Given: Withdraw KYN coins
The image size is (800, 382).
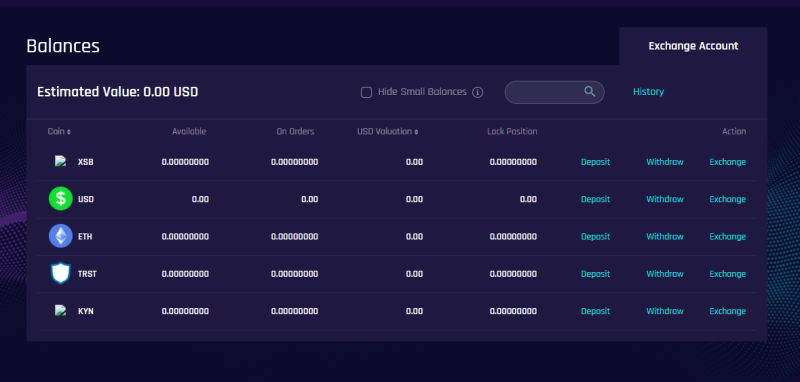Looking at the screenshot, I should click(x=665, y=311).
